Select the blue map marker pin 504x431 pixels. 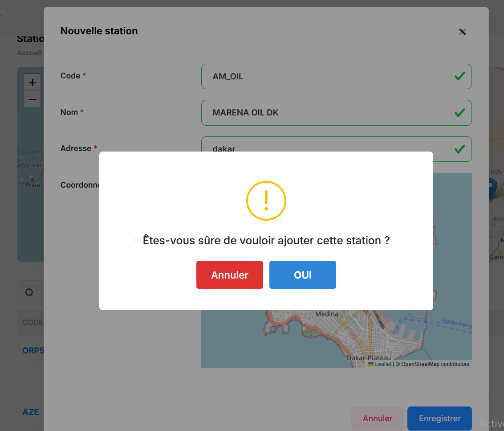click(492, 188)
